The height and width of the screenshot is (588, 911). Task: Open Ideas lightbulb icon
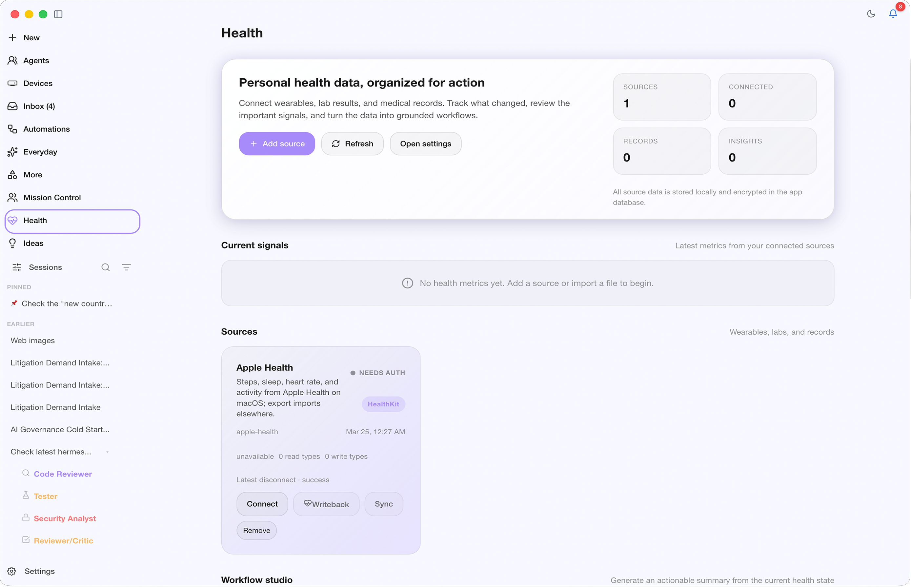[12, 244]
